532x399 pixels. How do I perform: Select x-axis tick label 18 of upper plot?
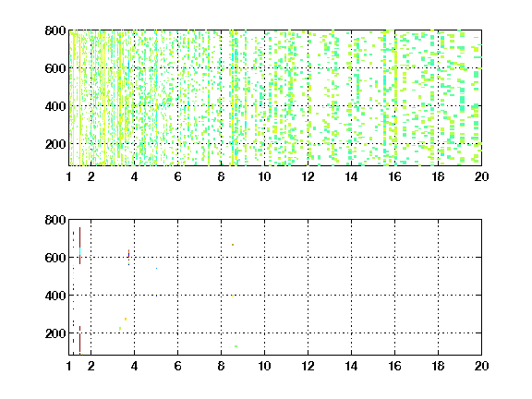(x=438, y=176)
